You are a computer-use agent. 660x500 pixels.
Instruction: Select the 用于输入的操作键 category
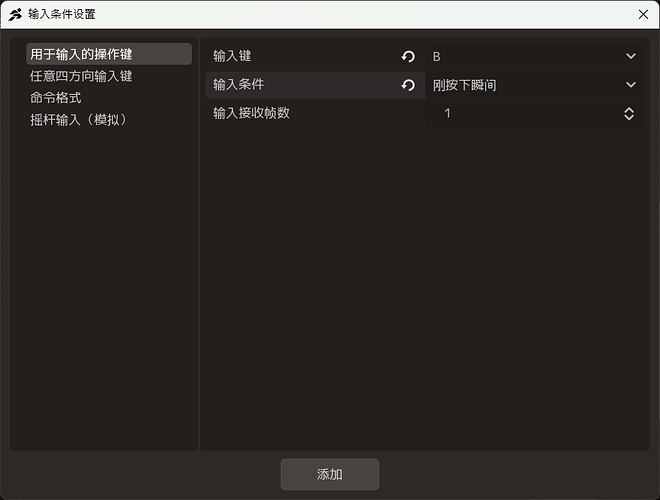click(x=109, y=54)
